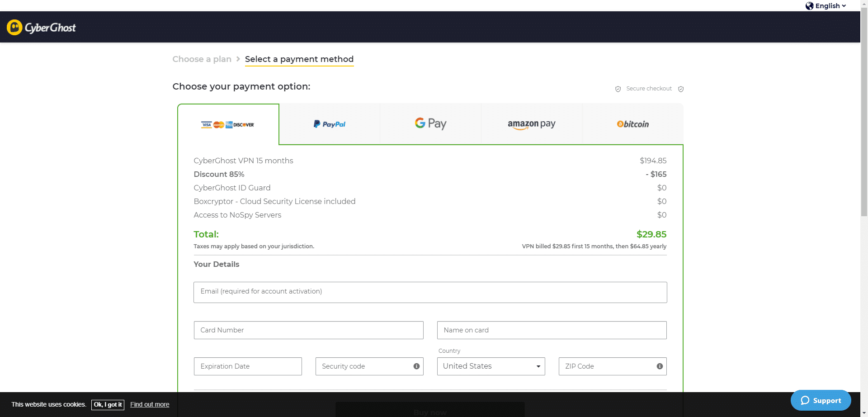Click the Boxcryptor Cloud Security License line
The image size is (868, 417).
click(430, 201)
